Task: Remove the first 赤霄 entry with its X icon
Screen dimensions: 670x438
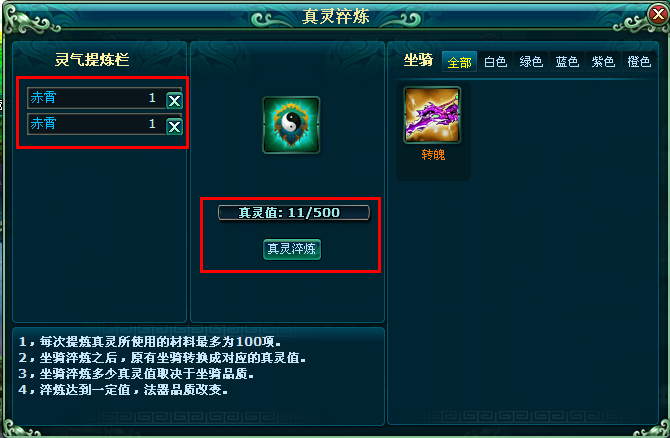Action: (174, 101)
